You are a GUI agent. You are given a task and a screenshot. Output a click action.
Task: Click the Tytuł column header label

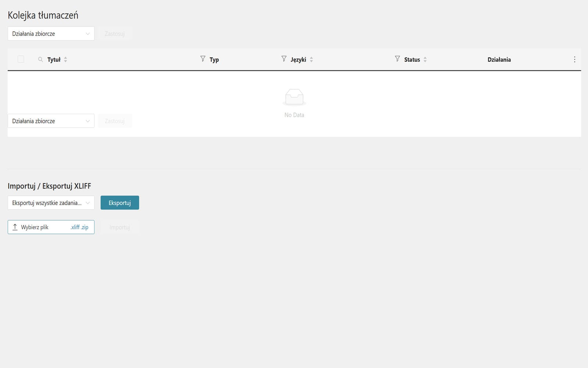pos(54,60)
